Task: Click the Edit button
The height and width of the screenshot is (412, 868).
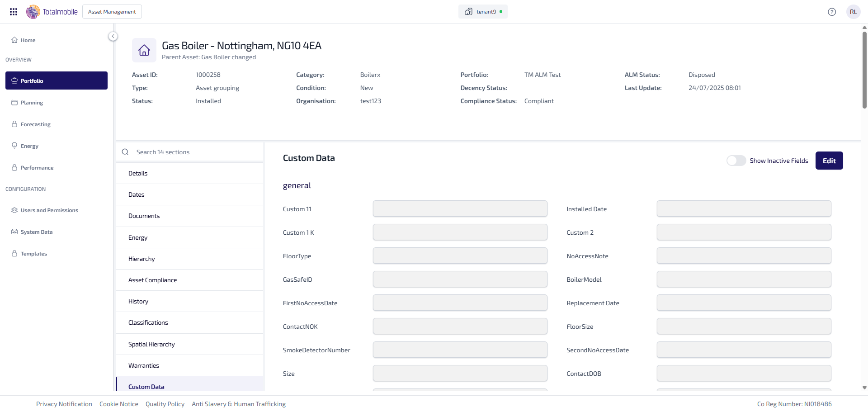Action: click(x=829, y=161)
